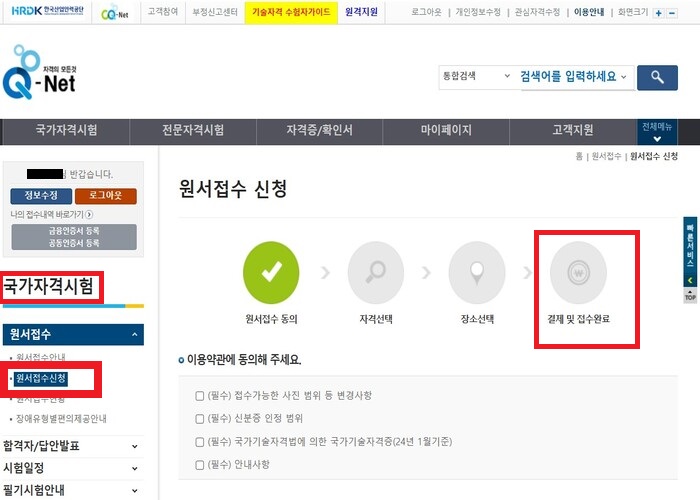Click the green 원서접수 동의 check icon
Viewport: 700px width, 500px height.
coord(271,272)
